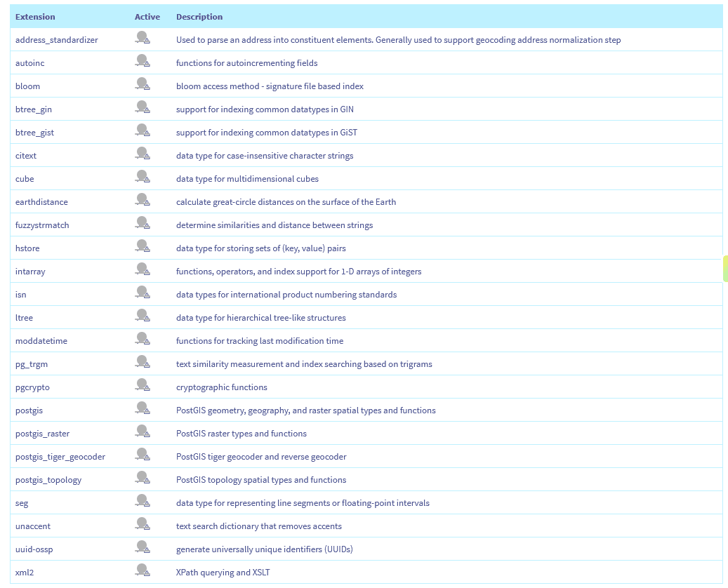728x588 pixels.
Task: Click the seg extension active icon
Action: pyautogui.click(x=143, y=501)
